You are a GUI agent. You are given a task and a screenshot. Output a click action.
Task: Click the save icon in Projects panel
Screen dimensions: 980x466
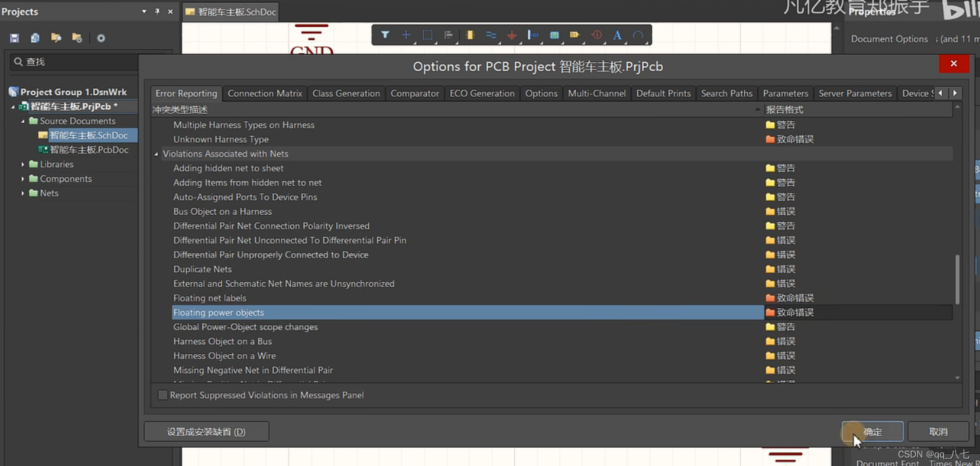click(14, 39)
